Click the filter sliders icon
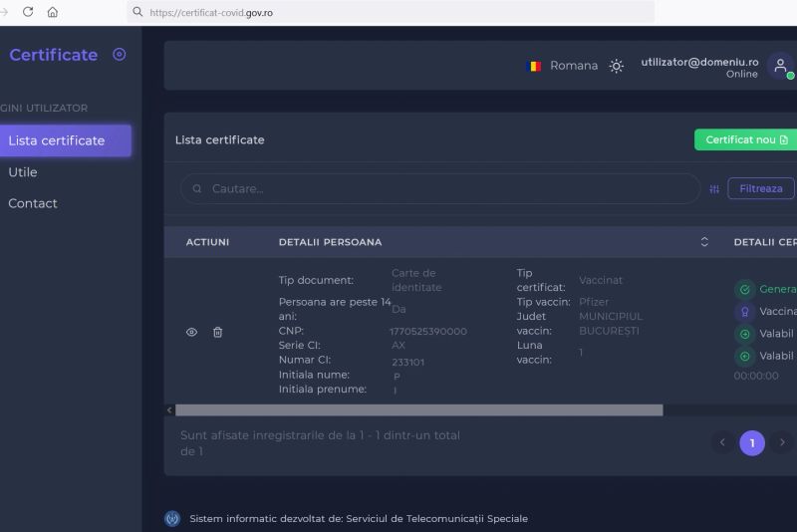This screenshot has width=797, height=532. [x=714, y=189]
